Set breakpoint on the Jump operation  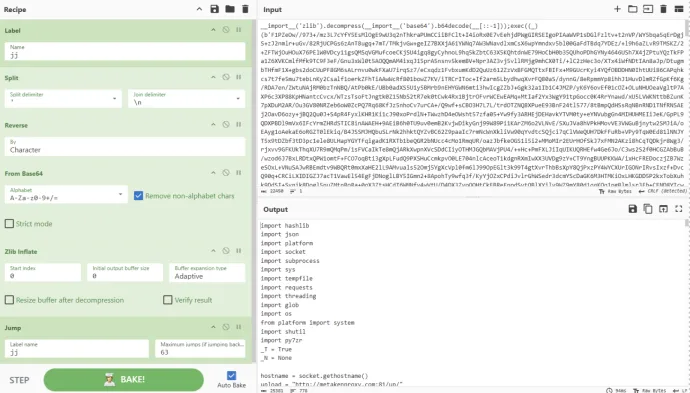tap(239, 327)
